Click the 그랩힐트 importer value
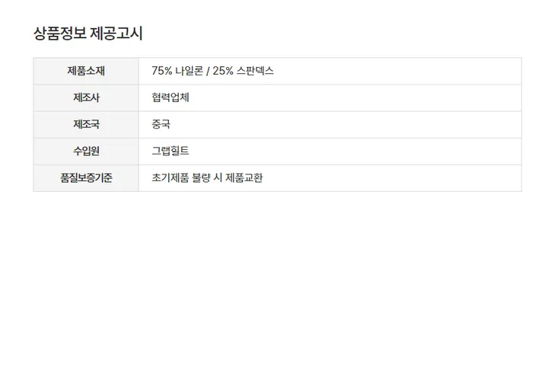This screenshot has width=548, height=392. point(170,151)
